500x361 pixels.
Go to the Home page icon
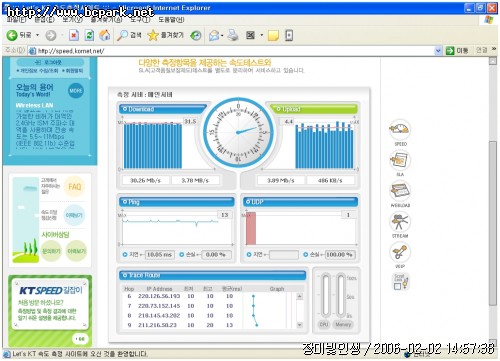[105, 35]
